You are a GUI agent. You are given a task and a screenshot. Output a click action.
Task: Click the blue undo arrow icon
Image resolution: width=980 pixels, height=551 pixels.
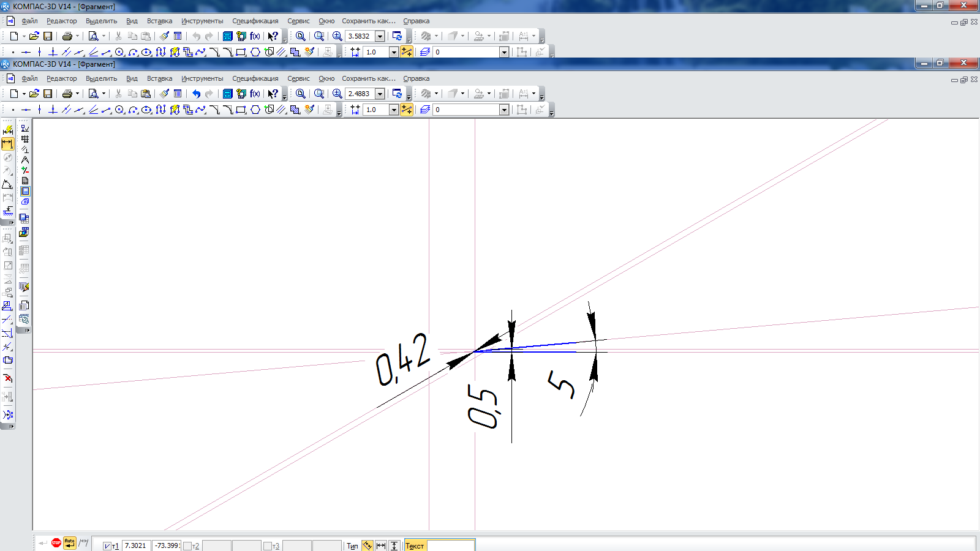pyautogui.click(x=196, y=94)
